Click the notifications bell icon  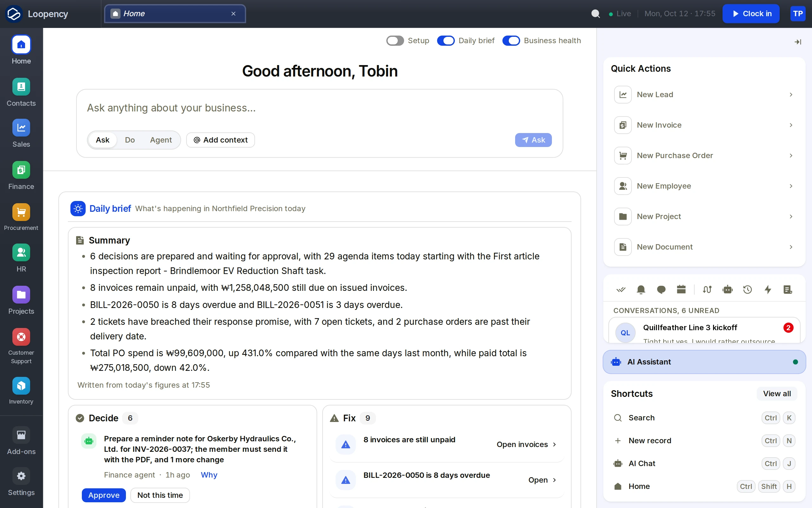click(641, 289)
